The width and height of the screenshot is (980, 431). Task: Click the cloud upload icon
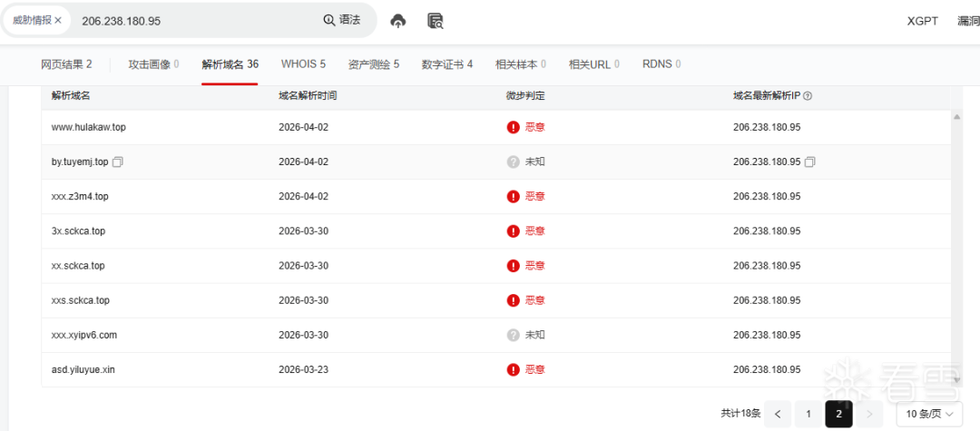click(397, 21)
